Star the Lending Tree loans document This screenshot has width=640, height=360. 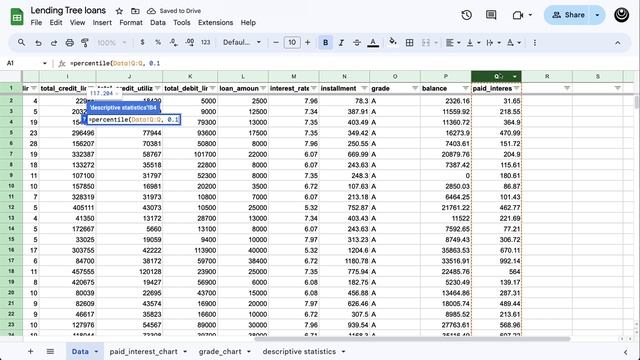coord(119,11)
